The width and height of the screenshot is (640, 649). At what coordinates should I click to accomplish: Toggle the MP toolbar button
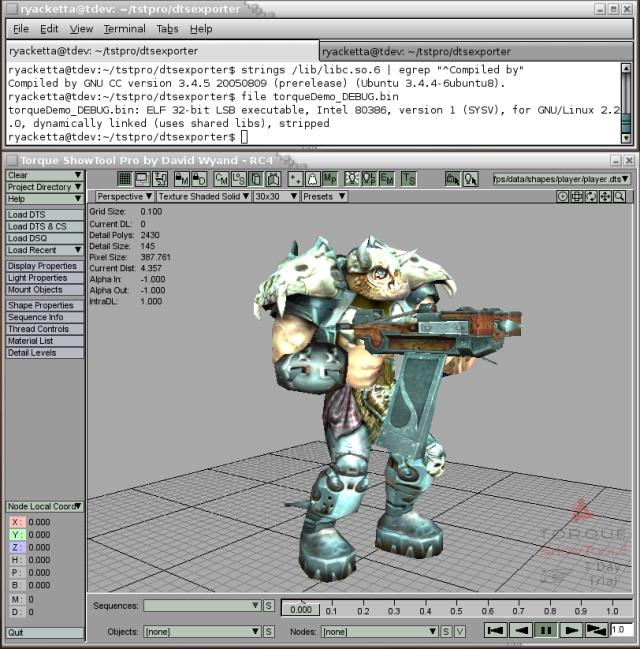tap(330, 179)
